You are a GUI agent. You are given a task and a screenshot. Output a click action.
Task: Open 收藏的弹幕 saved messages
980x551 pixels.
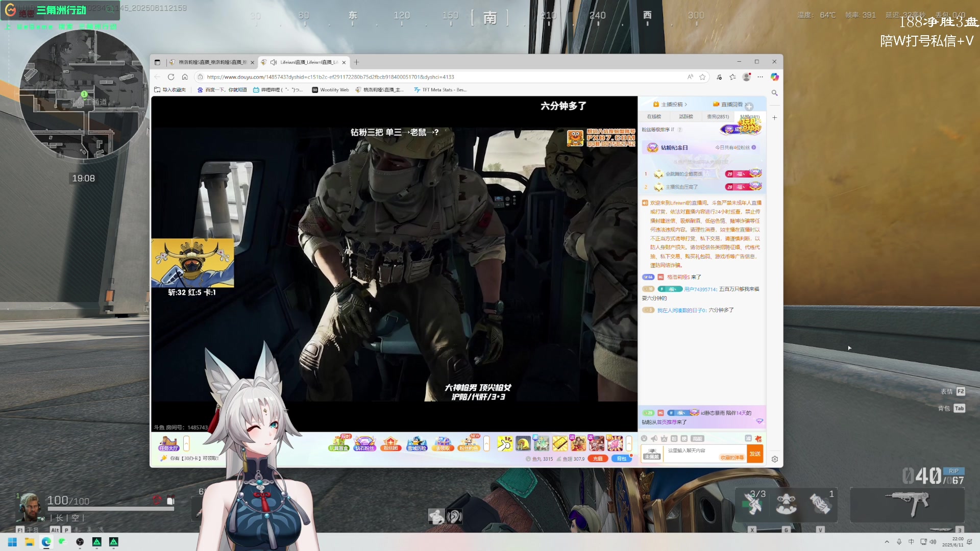point(732,458)
